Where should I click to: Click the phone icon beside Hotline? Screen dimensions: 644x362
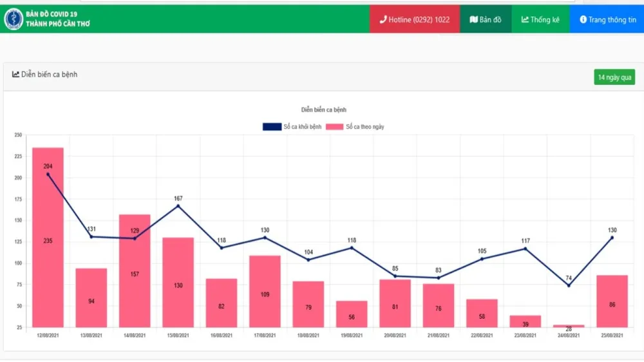pos(383,19)
